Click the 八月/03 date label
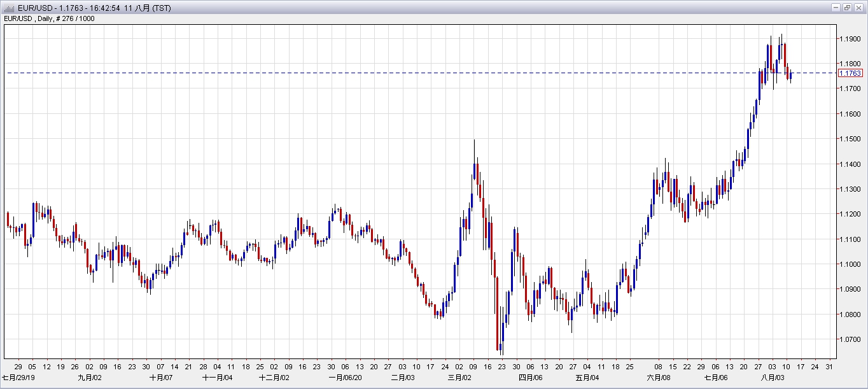The height and width of the screenshot is (389, 868). [772, 378]
